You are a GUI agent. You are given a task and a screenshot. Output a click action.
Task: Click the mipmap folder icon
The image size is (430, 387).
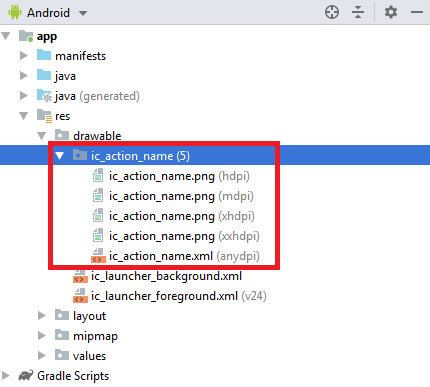(62, 335)
